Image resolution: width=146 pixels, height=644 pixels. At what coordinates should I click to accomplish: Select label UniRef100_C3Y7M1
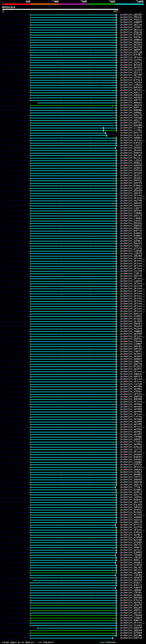131,417
